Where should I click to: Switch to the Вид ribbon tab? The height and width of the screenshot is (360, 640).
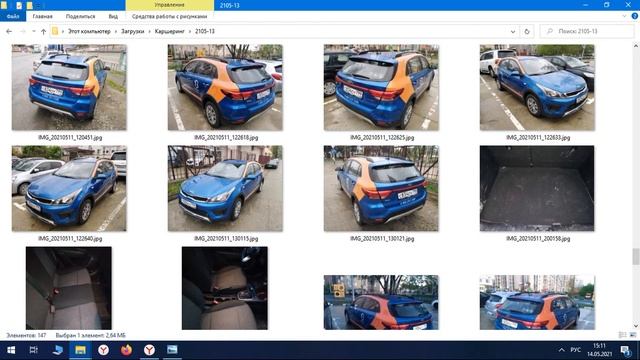(113, 16)
